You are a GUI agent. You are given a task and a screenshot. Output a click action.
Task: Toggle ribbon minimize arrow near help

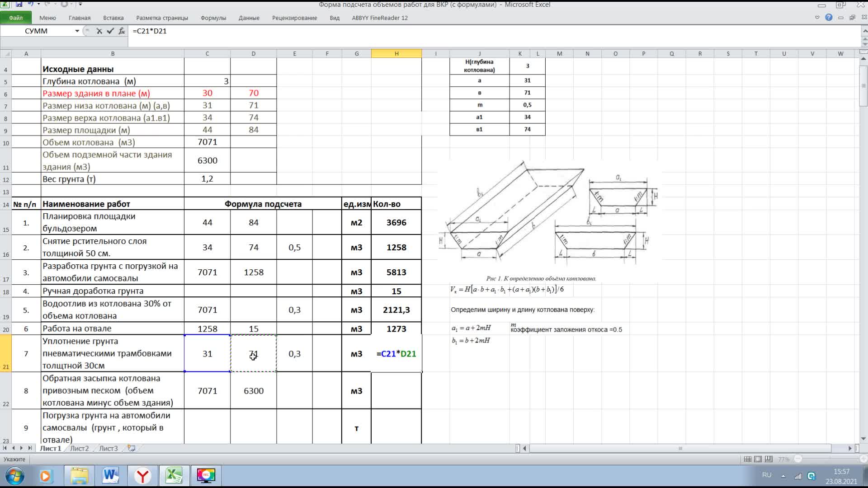click(x=817, y=18)
